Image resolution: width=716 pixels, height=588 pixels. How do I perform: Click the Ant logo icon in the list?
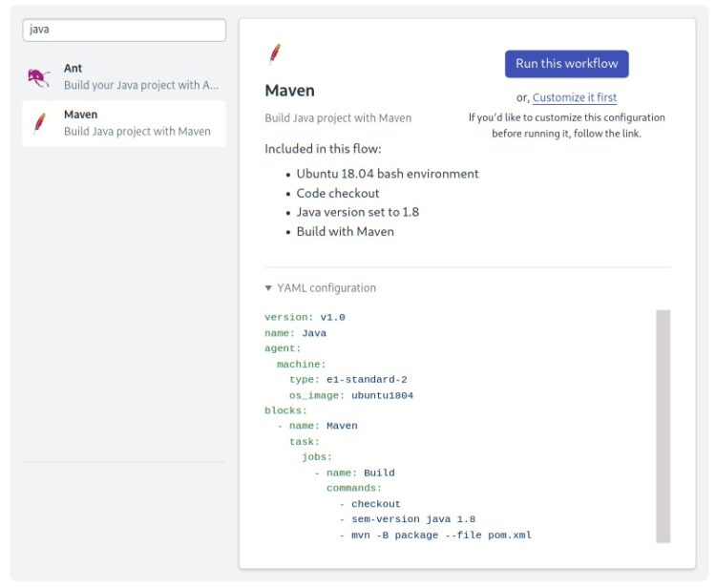click(39, 77)
